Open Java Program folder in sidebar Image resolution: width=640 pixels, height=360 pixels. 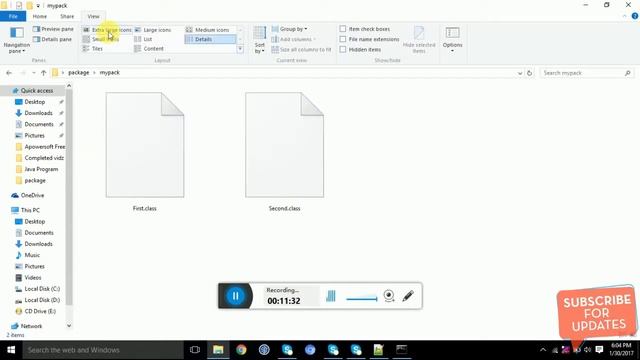pyautogui.click(x=37, y=169)
